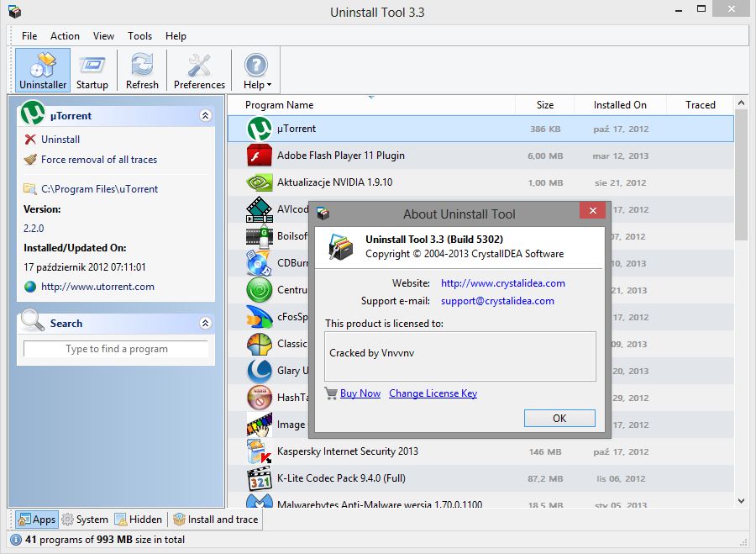Select the AVIcodec row icon

click(260, 209)
